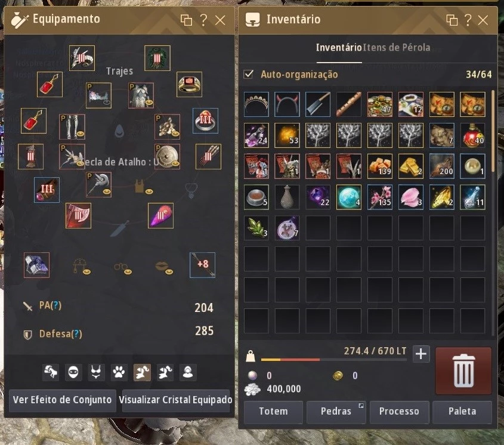The height and width of the screenshot is (445, 504).
Task: Click the inventory vertical scrollbar
Action: point(493,132)
